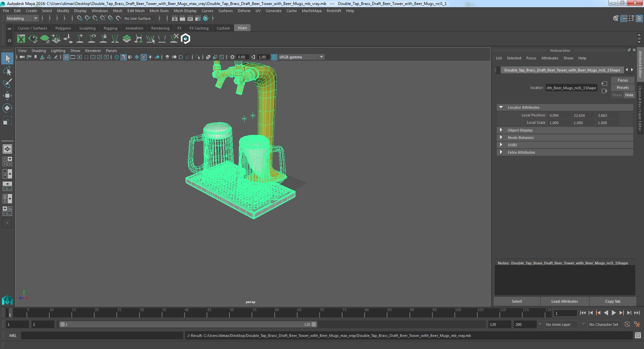The width and height of the screenshot is (644, 349).
Task: Click the time range slider bar
Action: tap(188, 325)
